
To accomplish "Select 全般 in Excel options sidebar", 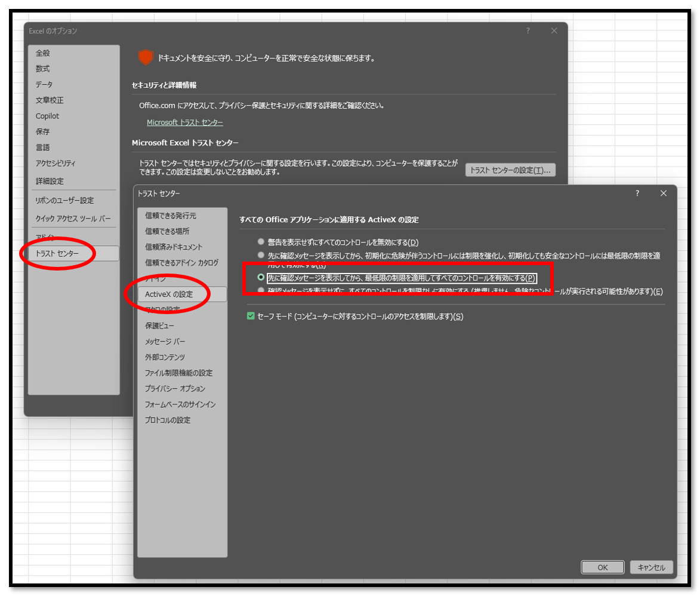I will pos(43,53).
